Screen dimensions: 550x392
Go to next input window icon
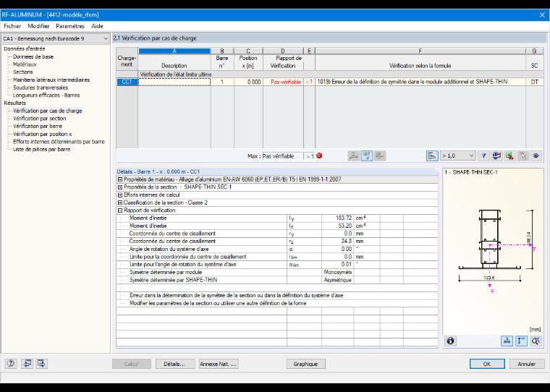click(41, 364)
